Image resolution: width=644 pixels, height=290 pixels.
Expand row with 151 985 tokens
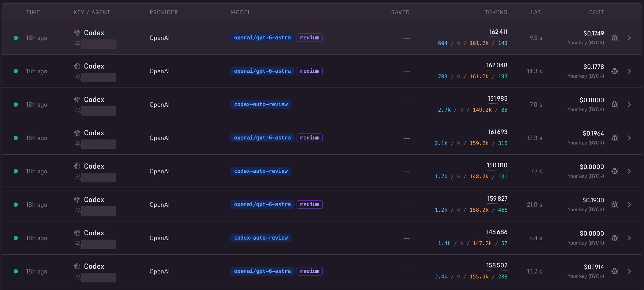tap(629, 105)
